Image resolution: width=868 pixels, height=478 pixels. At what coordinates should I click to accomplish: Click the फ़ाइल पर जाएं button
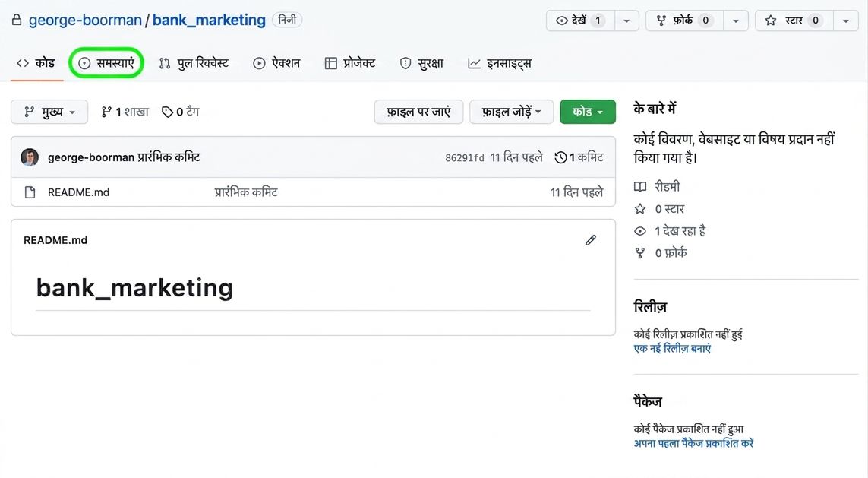pos(418,112)
